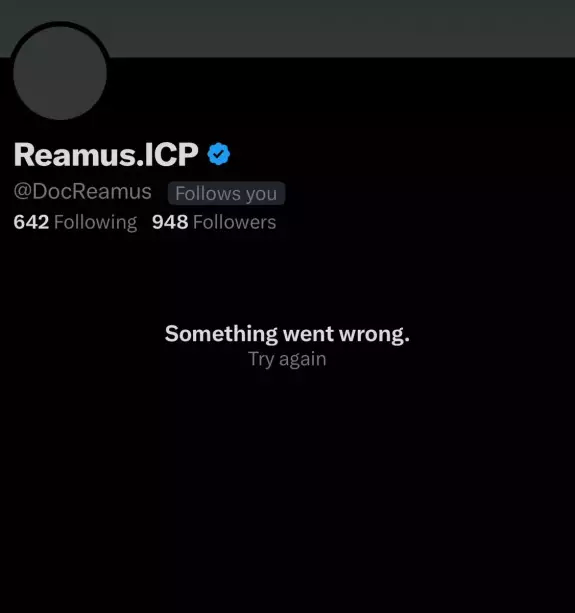Open the gray header banner image

(x=287, y=29)
